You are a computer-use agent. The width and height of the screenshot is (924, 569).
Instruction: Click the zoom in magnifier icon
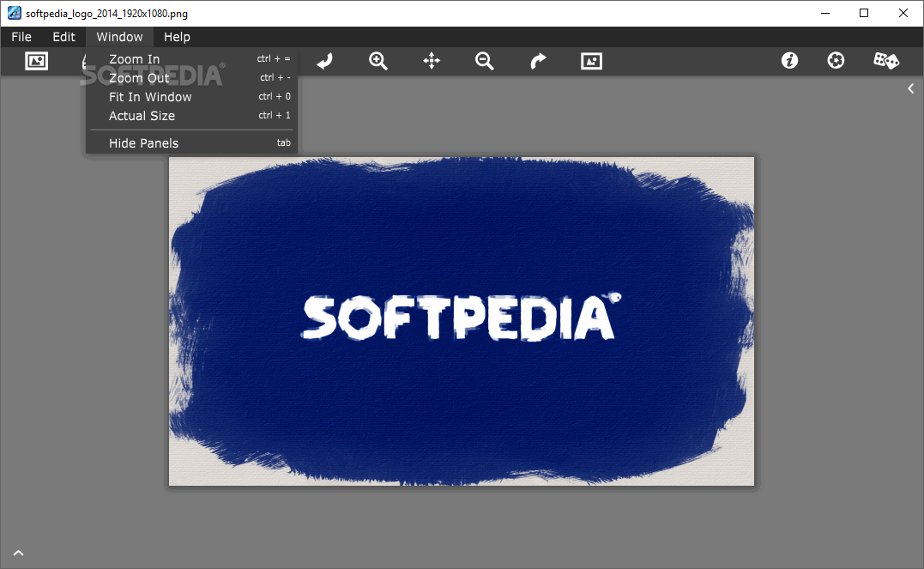tap(377, 61)
